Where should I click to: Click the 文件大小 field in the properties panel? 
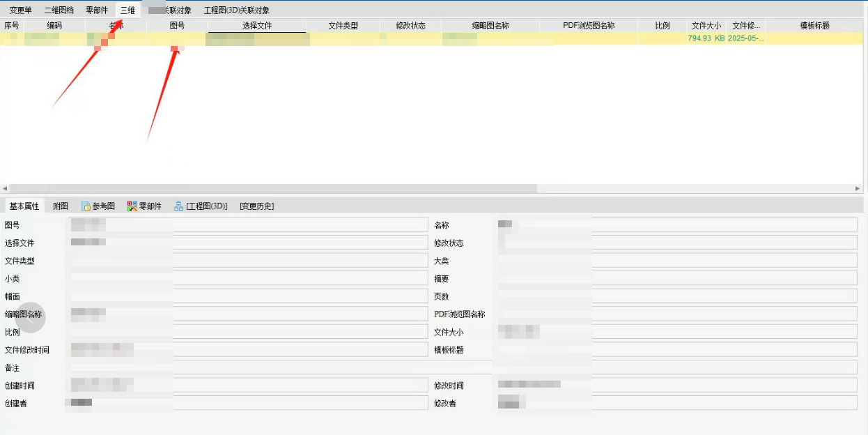(676, 332)
